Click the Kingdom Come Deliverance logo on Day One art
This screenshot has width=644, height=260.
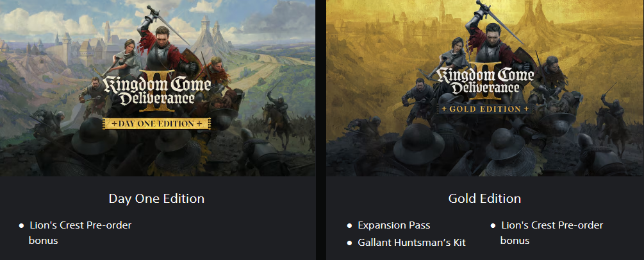point(156,91)
